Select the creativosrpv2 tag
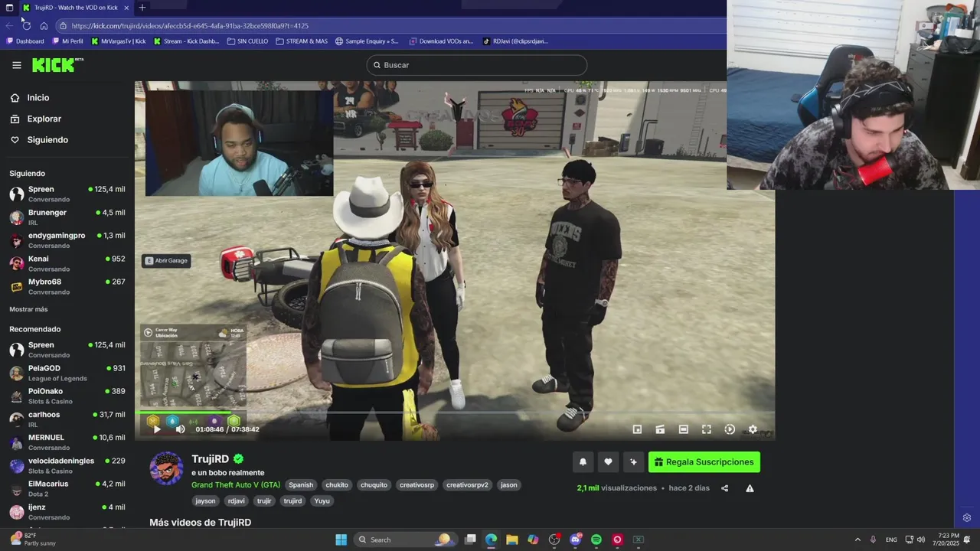980x551 pixels. click(x=467, y=485)
